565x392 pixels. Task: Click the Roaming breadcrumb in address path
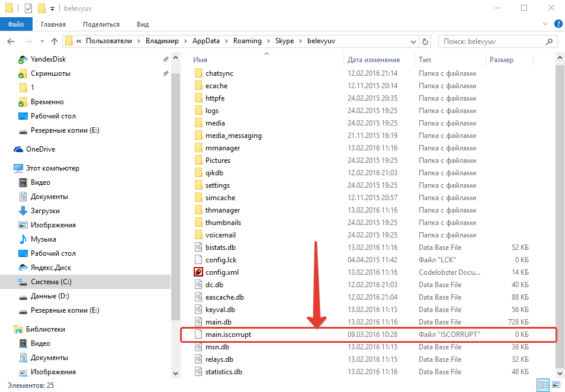click(x=247, y=41)
